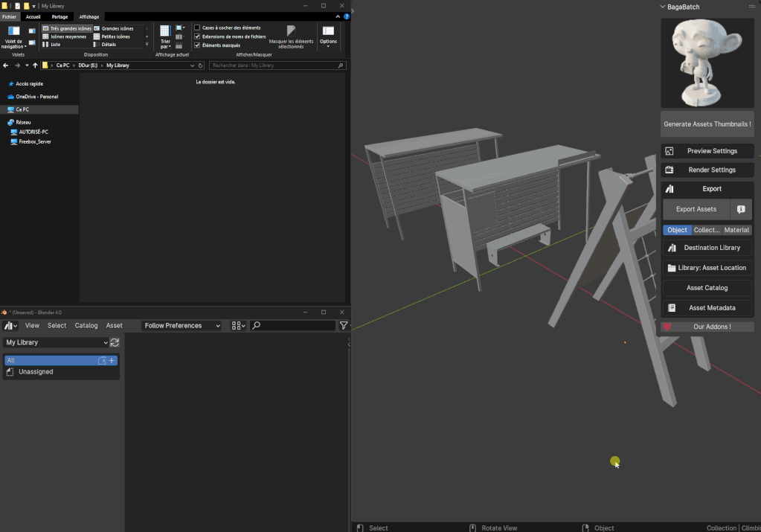The height and width of the screenshot is (532, 761).
Task: Click the export info icon beside Export Assets
Action: (741, 209)
